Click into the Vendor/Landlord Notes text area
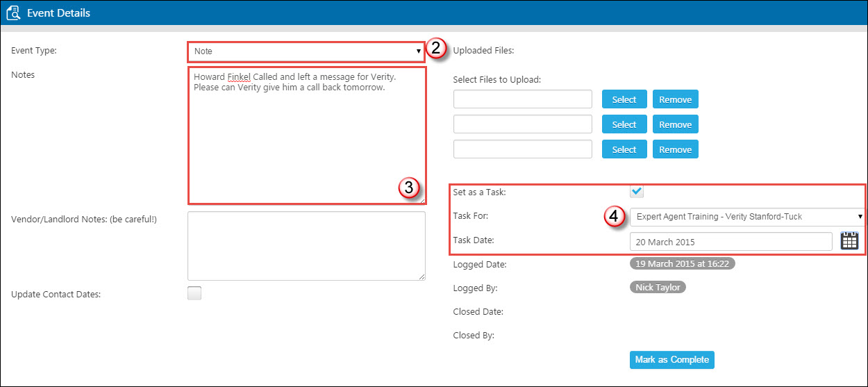868x387 pixels. coord(306,246)
